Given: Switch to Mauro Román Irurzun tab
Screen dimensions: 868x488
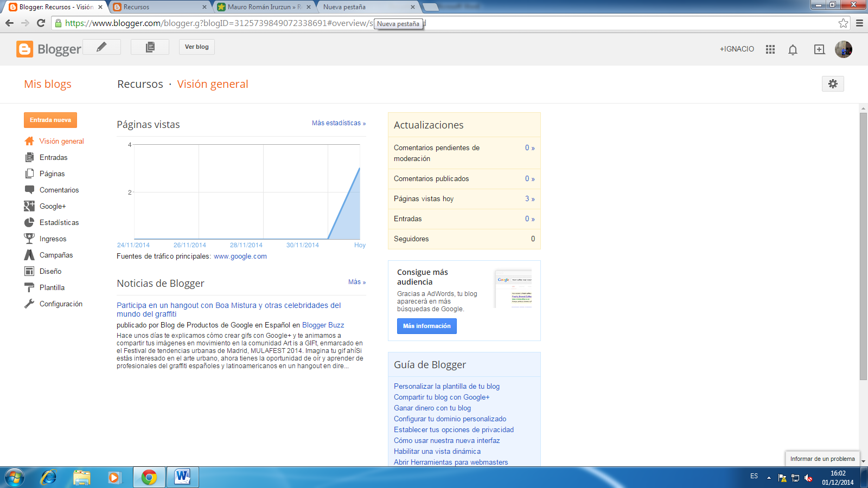Looking at the screenshot, I should pos(264,7).
